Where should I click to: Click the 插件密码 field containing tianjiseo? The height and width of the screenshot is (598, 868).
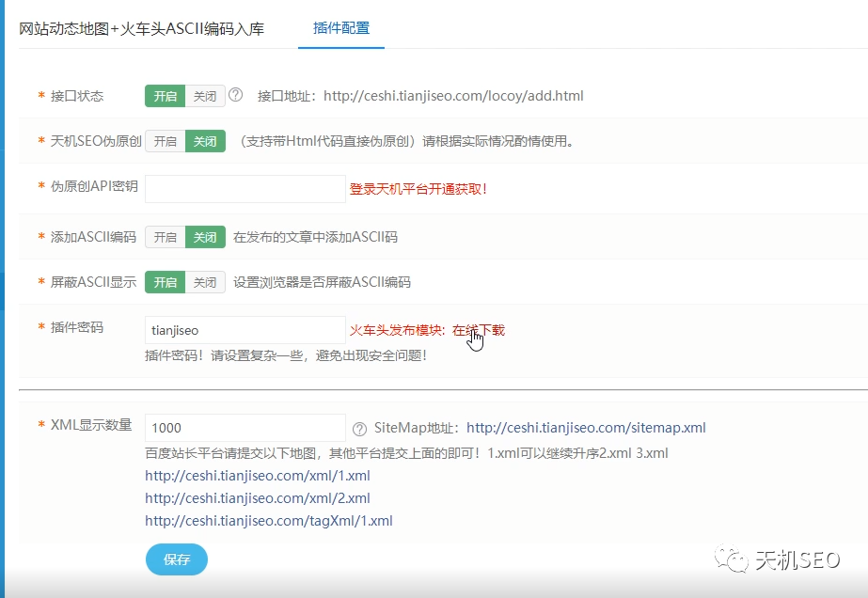245,330
